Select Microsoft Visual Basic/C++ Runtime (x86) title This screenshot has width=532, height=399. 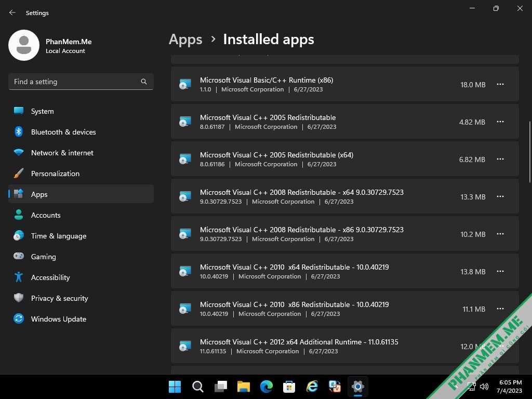(267, 80)
